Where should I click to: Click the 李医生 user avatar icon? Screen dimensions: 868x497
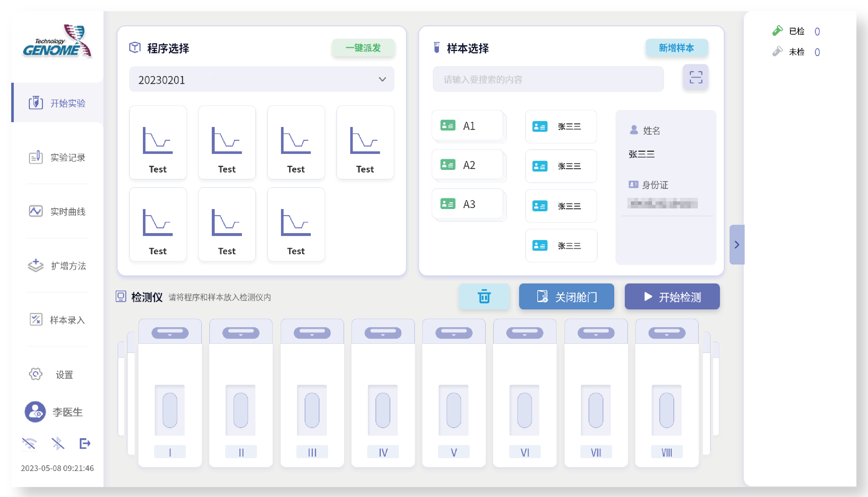pos(35,412)
